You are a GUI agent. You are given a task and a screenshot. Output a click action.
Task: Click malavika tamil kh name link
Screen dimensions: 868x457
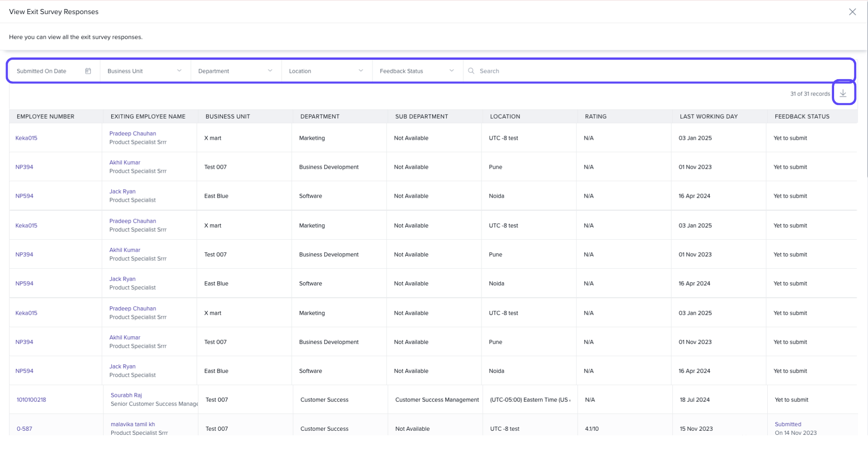(132, 424)
